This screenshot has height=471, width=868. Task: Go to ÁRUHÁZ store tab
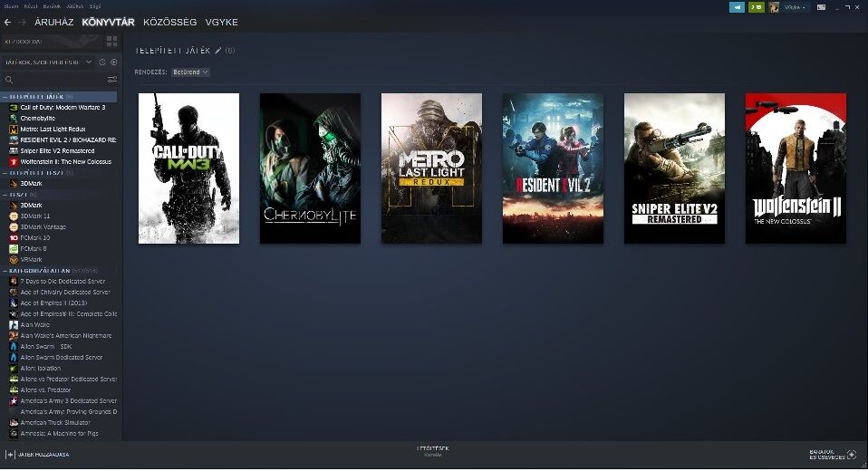53,22
